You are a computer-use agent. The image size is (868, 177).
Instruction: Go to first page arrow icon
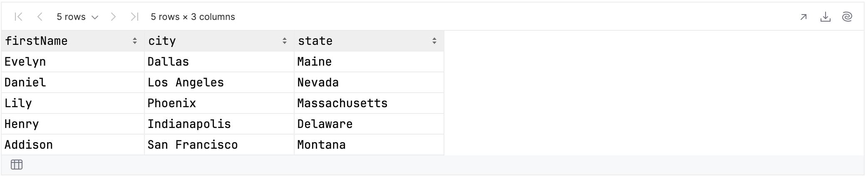click(18, 17)
